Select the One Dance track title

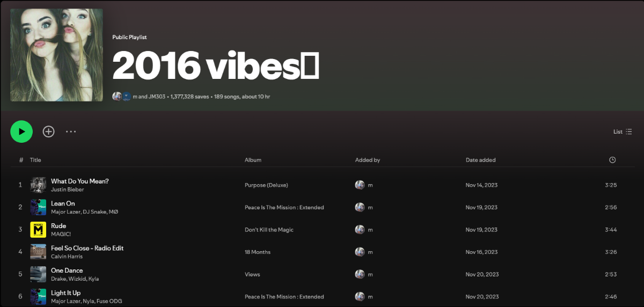tap(67, 271)
